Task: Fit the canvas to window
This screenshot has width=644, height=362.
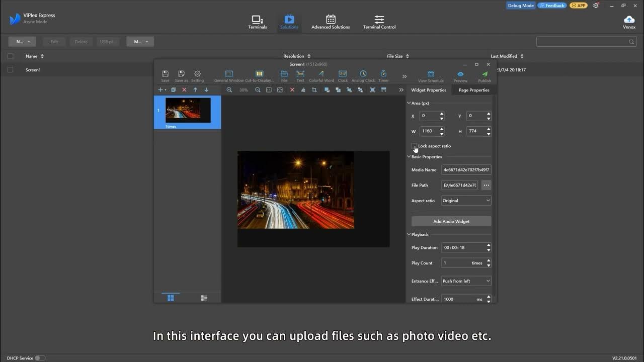Action: (x=280, y=90)
